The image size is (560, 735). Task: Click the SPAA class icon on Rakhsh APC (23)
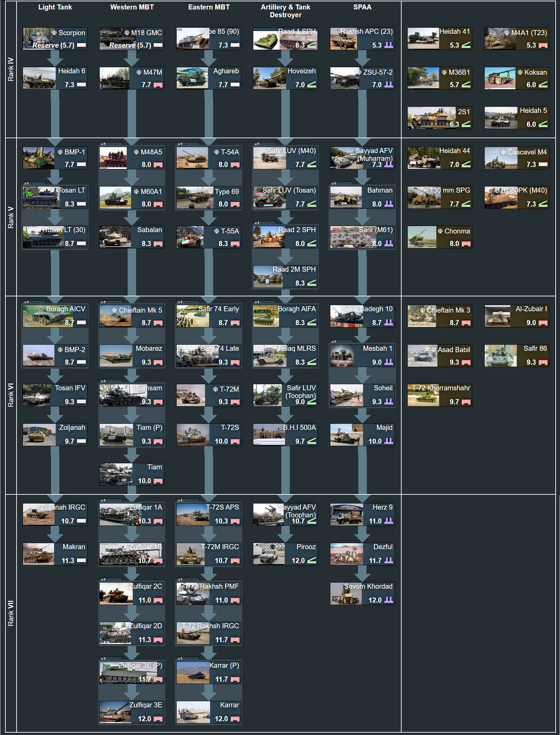389,45
